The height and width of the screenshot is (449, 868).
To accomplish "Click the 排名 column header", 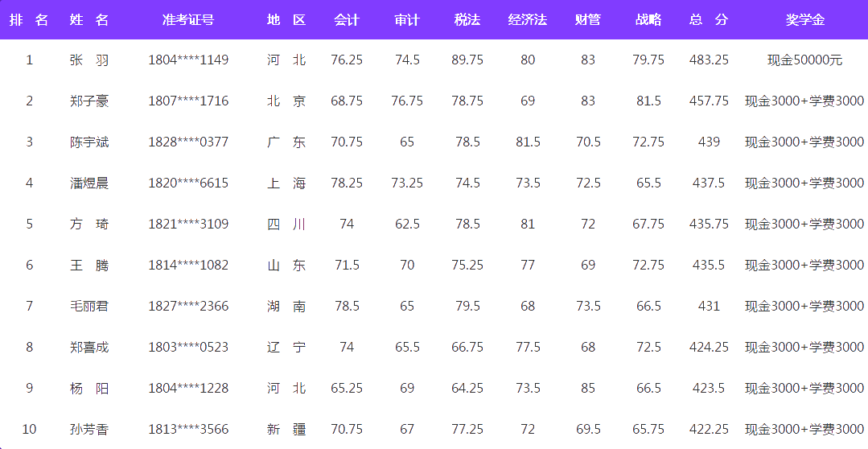I will (x=29, y=19).
